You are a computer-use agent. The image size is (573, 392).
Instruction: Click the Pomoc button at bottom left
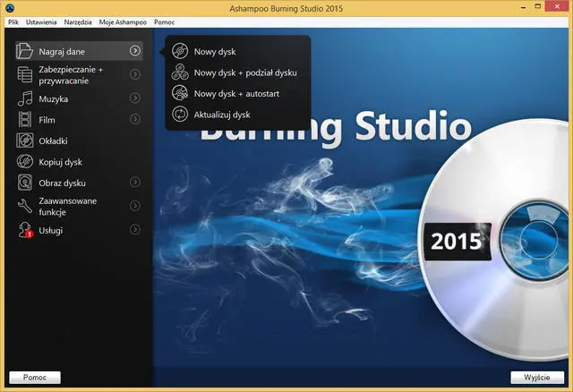(x=35, y=378)
